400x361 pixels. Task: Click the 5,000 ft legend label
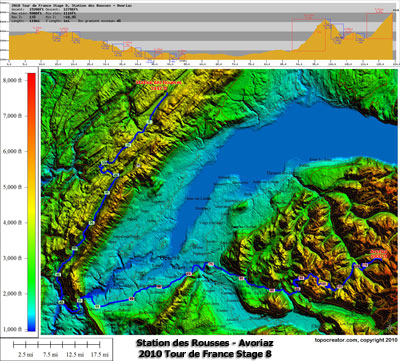pyautogui.click(x=14, y=187)
